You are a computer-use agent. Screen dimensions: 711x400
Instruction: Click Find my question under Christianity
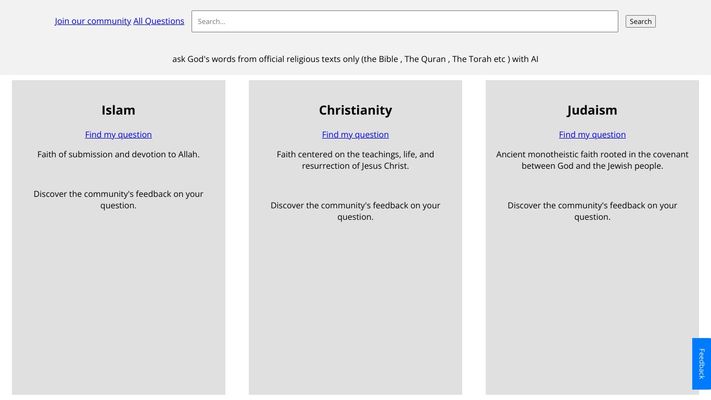[x=355, y=134]
